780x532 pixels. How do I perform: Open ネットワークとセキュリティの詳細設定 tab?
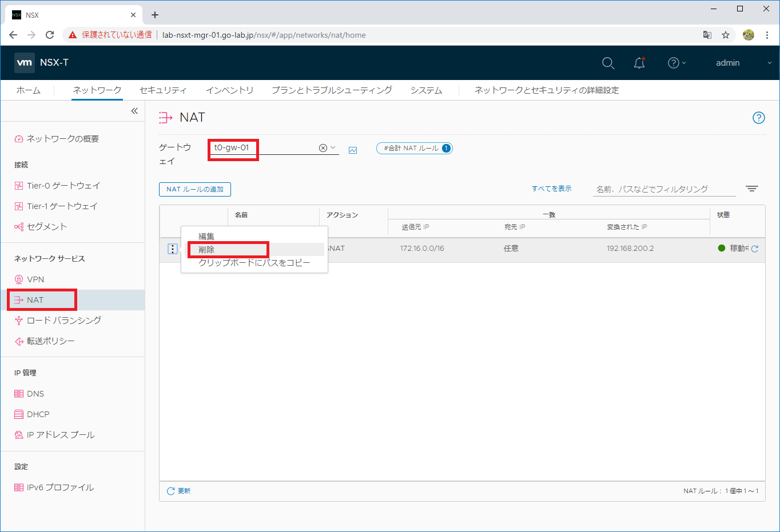click(547, 90)
